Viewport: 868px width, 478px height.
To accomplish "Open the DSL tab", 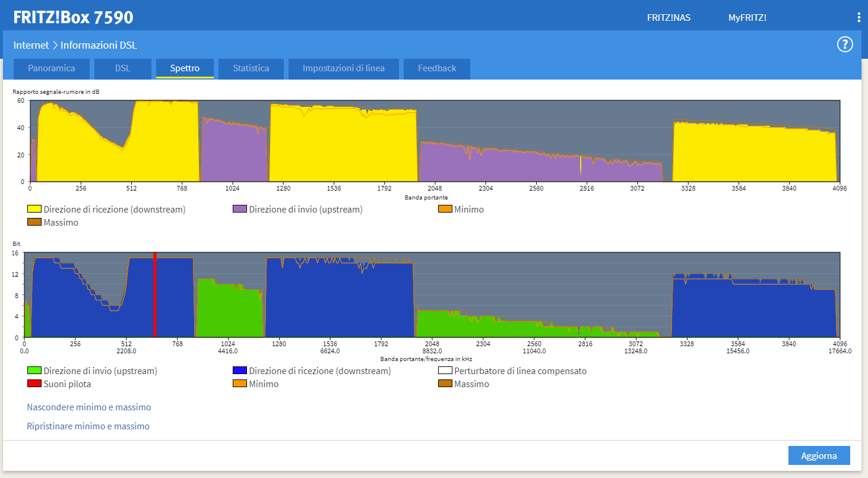I will pos(123,68).
